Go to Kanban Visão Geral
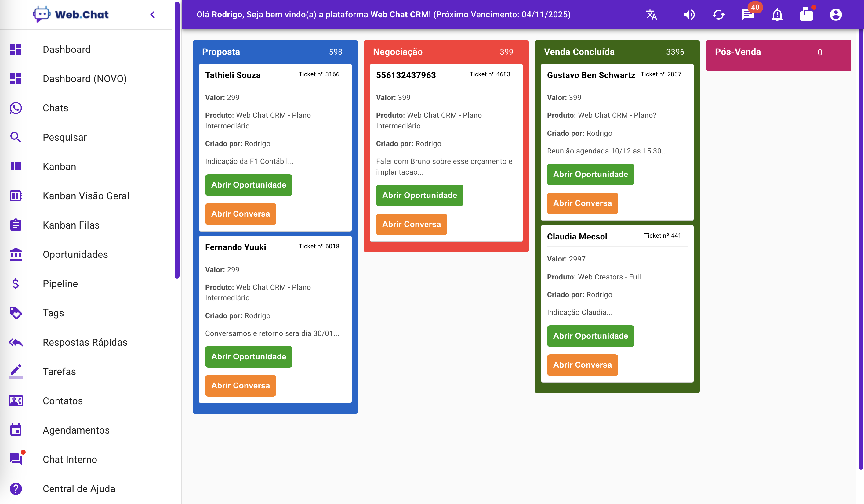The width and height of the screenshot is (864, 504). point(86,196)
